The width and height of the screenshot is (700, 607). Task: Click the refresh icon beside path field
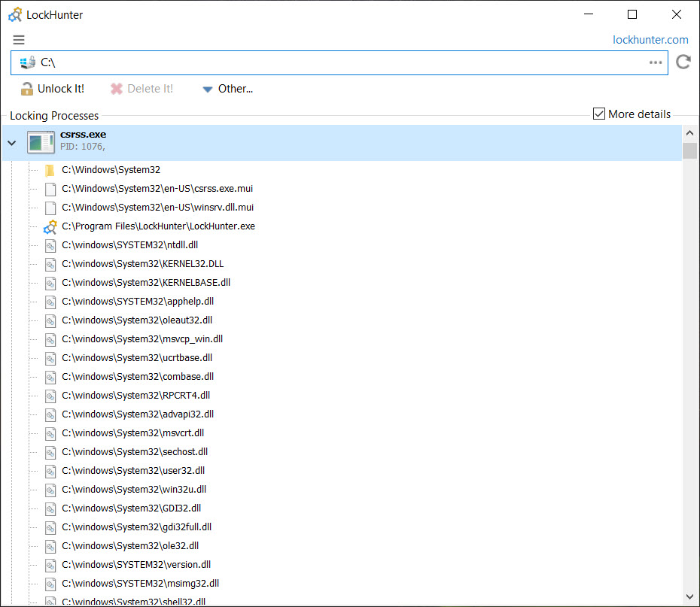tap(683, 62)
